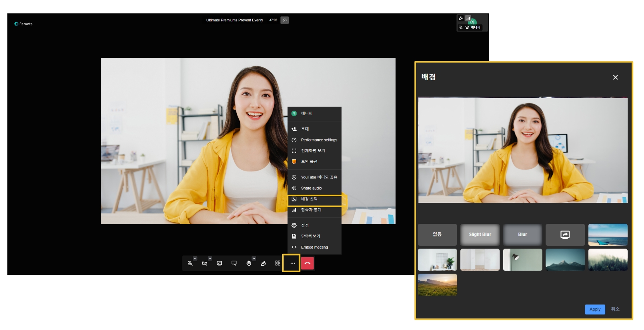Turn on the camera in toolbar
The image size is (644, 330).
[205, 263]
